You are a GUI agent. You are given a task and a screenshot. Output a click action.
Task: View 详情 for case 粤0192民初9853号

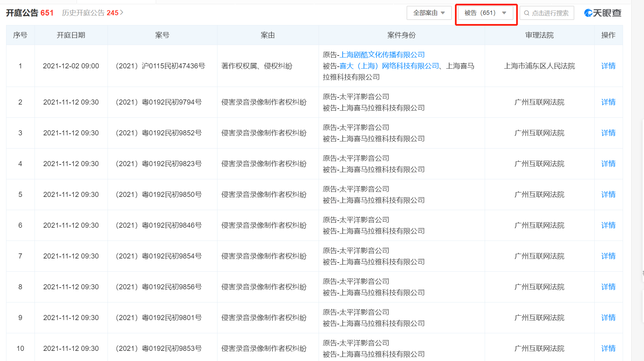click(x=608, y=348)
